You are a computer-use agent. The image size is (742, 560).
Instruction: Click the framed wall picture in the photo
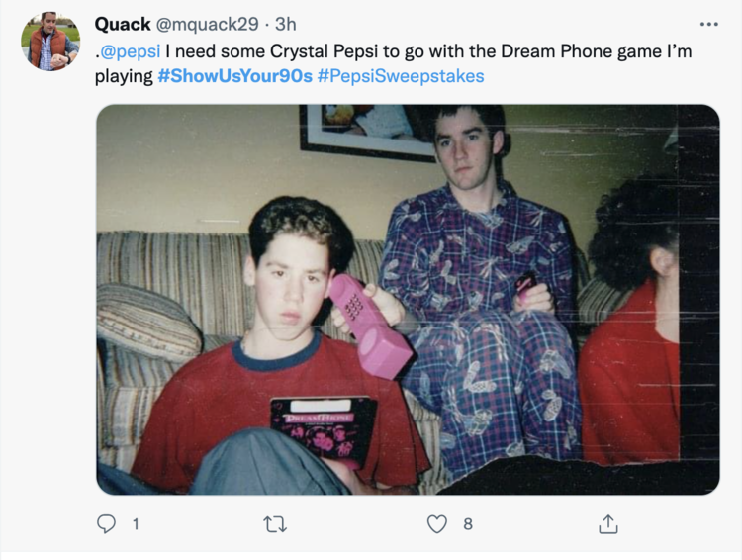coord(369,133)
